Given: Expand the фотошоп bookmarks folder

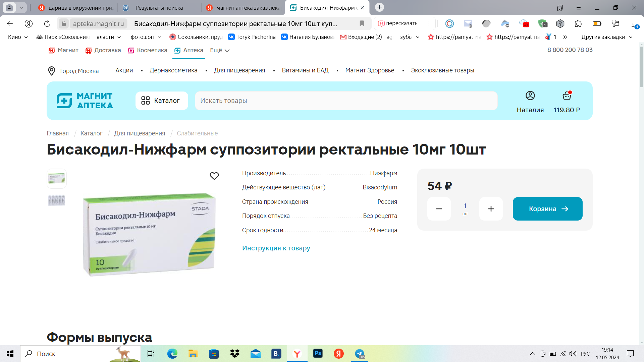Looking at the screenshot, I should (146, 37).
